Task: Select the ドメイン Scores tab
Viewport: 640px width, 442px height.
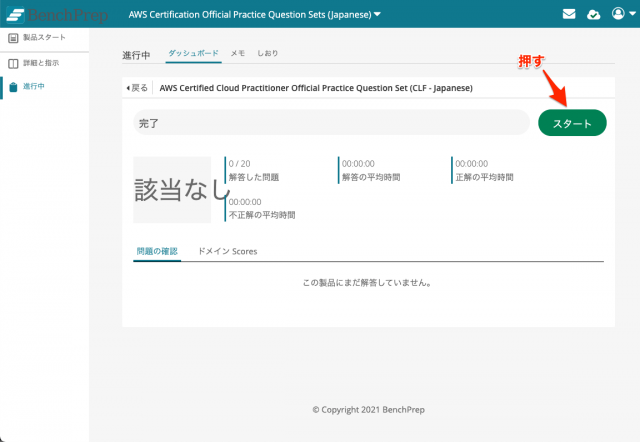Action: point(228,251)
